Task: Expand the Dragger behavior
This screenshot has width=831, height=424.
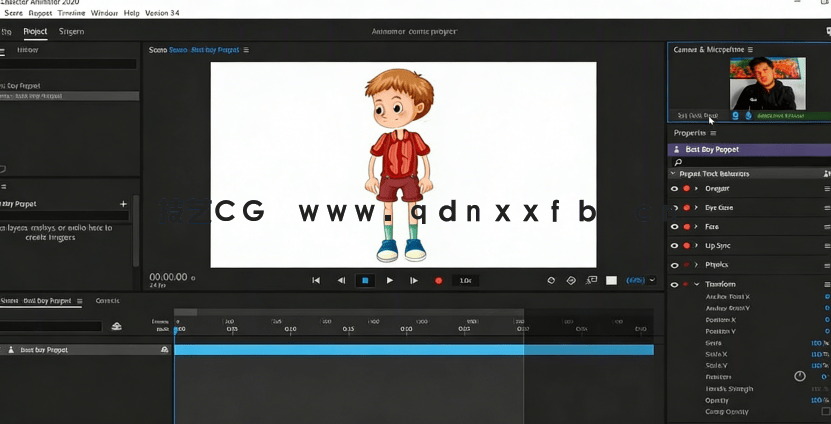Action: [696, 189]
